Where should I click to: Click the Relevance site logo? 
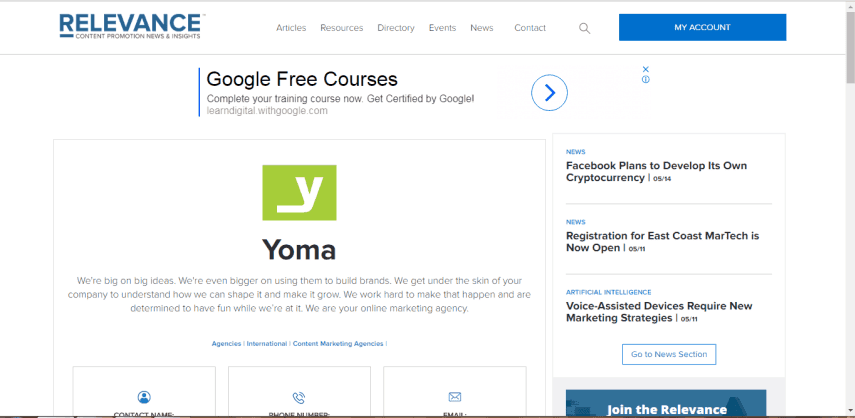[132, 26]
